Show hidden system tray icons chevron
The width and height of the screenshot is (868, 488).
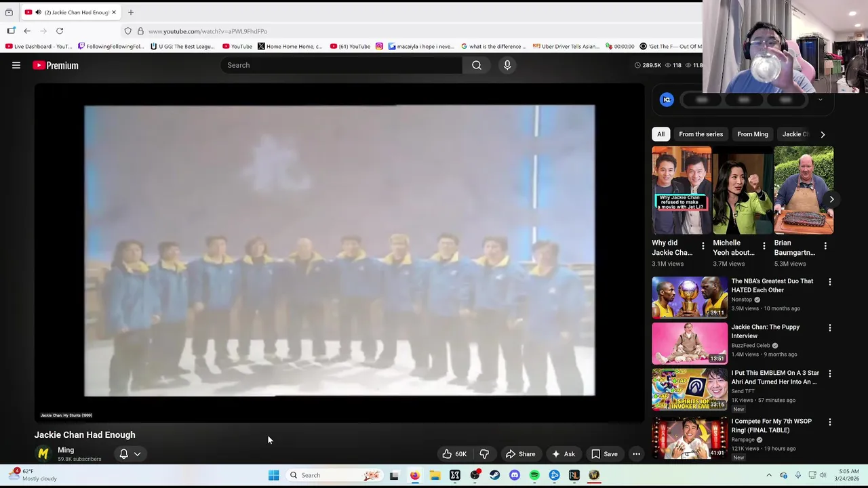click(768, 475)
